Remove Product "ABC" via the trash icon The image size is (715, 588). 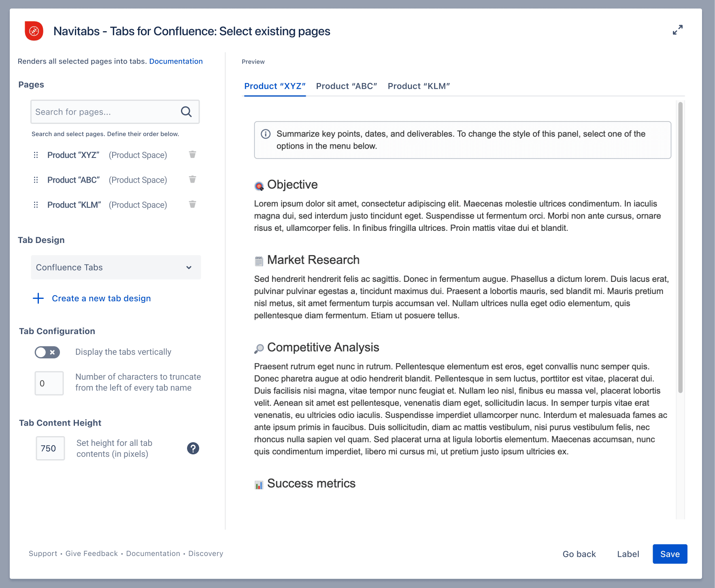pos(192,179)
